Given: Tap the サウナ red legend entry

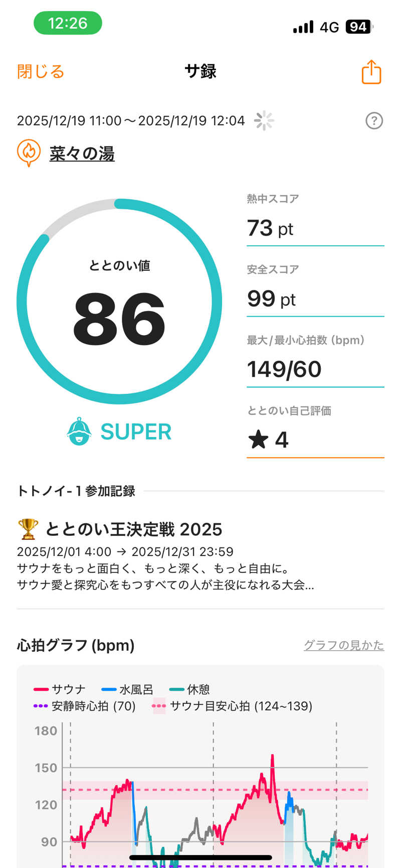Looking at the screenshot, I should tap(60, 689).
